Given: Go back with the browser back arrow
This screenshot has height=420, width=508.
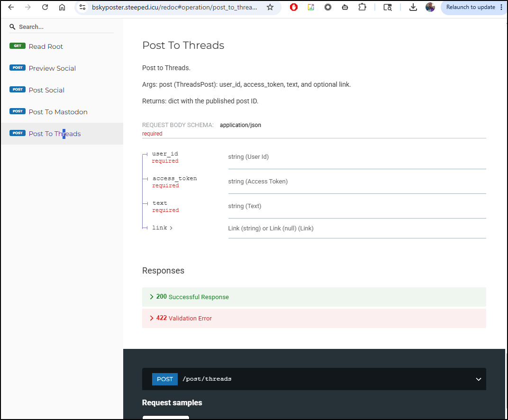Looking at the screenshot, I should pyautogui.click(x=11, y=7).
